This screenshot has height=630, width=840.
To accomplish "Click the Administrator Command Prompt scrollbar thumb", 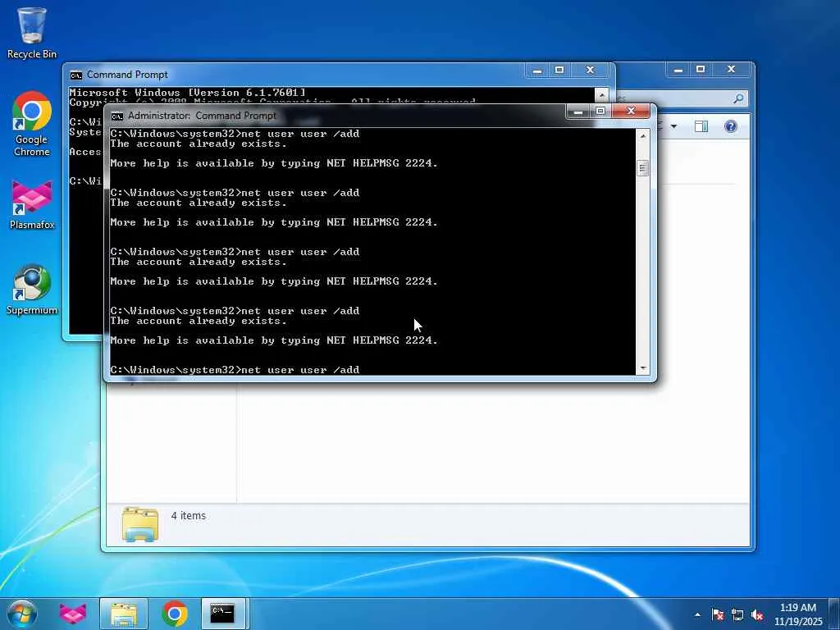I will click(x=643, y=168).
